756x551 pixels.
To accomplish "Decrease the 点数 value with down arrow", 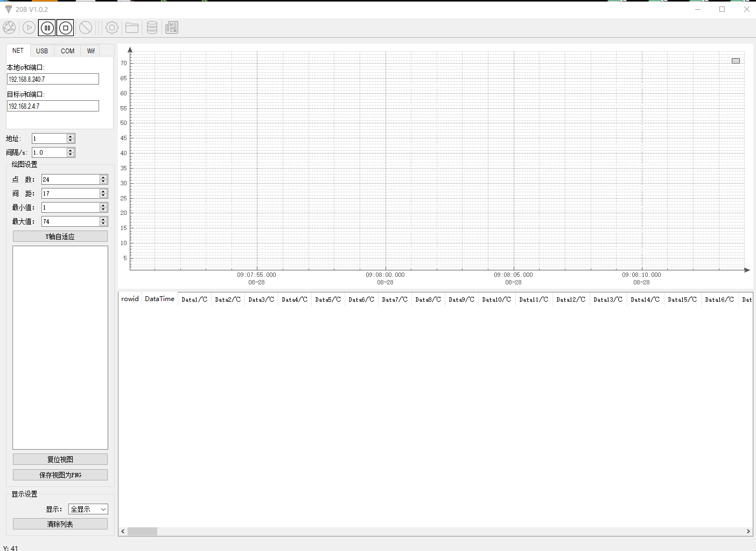I will tap(103, 182).
